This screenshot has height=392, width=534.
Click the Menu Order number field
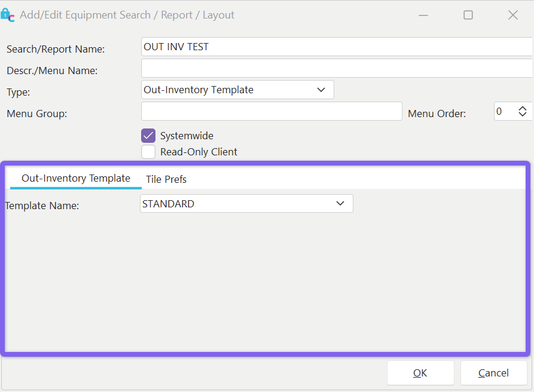tap(504, 112)
